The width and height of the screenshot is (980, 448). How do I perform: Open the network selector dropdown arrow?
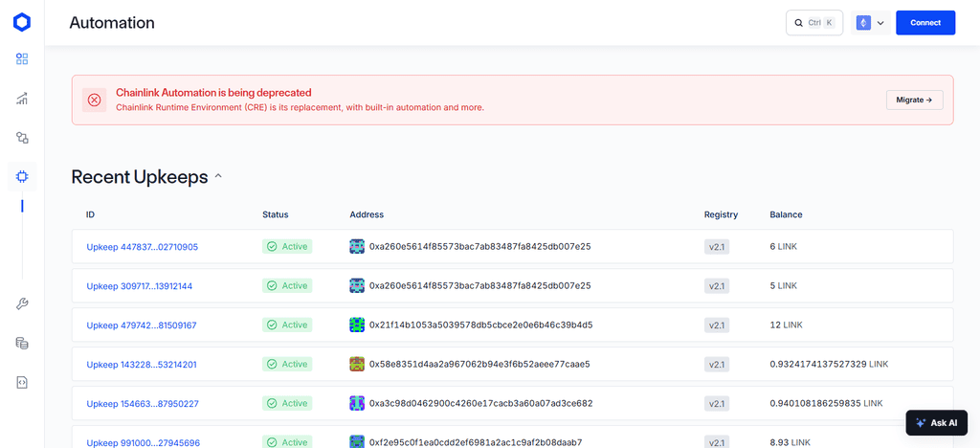tap(880, 23)
